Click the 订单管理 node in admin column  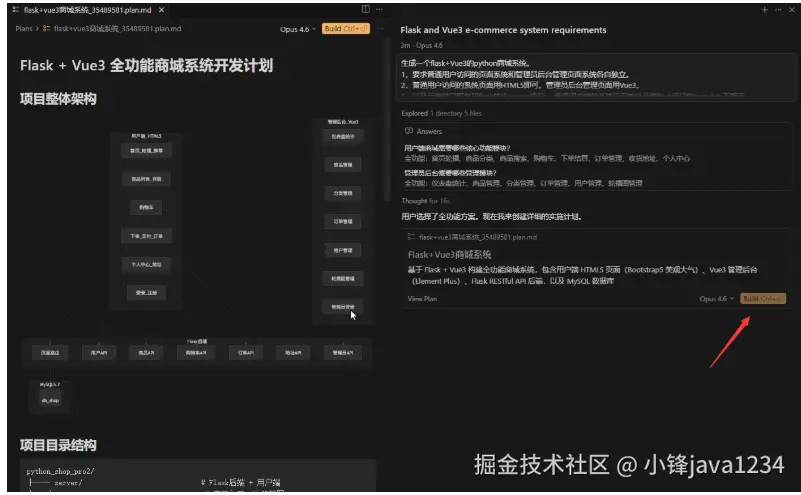click(x=343, y=222)
